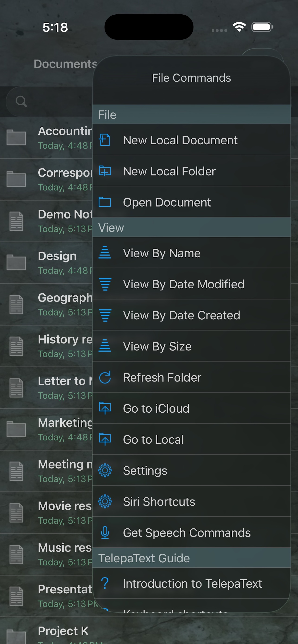Open the Meeting notes document row
This screenshot has height=644, width=298.
tap(46, 471)
